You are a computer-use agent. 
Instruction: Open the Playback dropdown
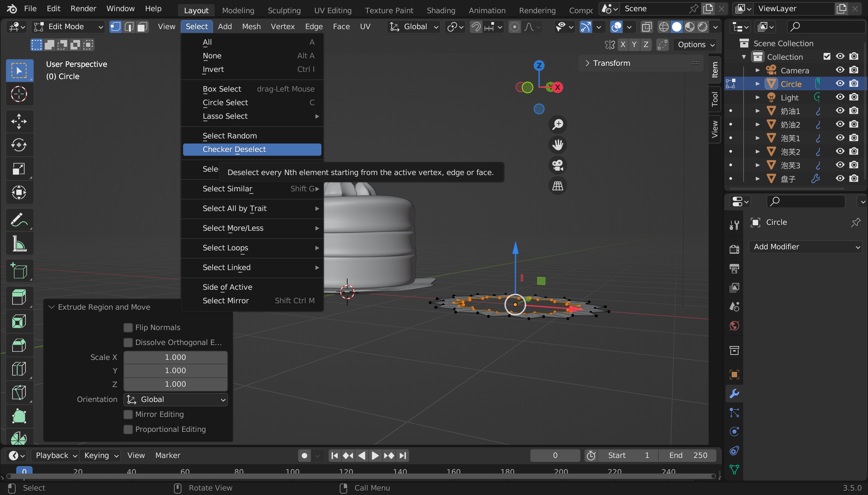55,455
